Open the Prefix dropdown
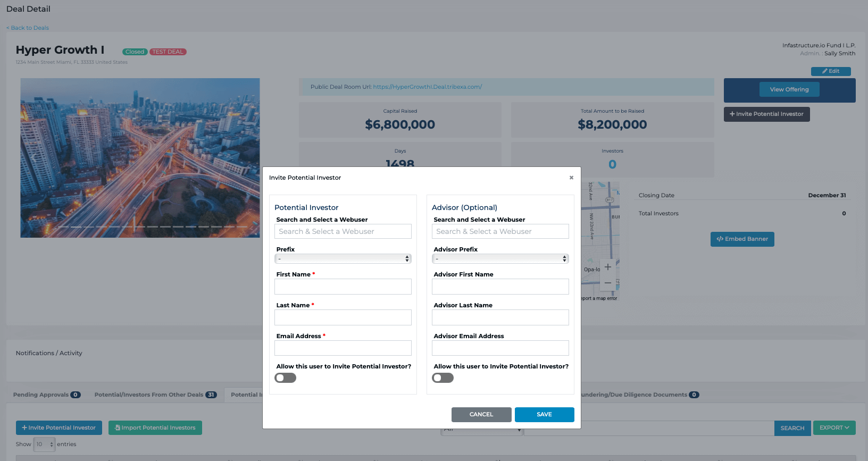Image resolution: width=868 pixels, height=461 pixels. pos(343,259)
